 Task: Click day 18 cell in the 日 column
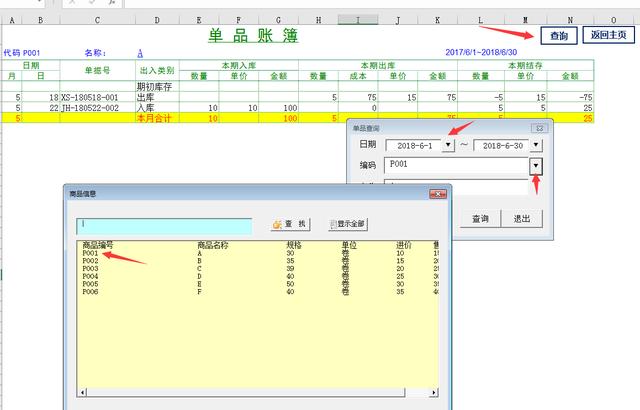pos(41,98)
